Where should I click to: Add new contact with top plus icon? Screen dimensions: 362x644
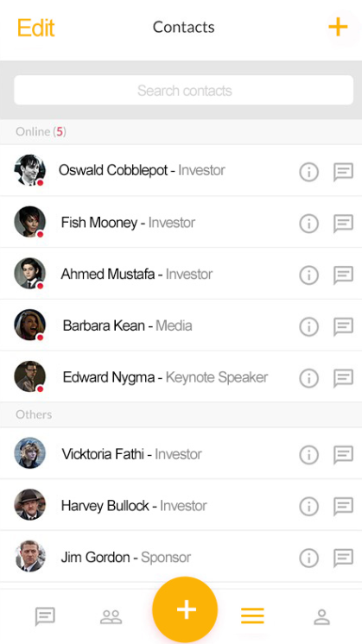point(338,27)
